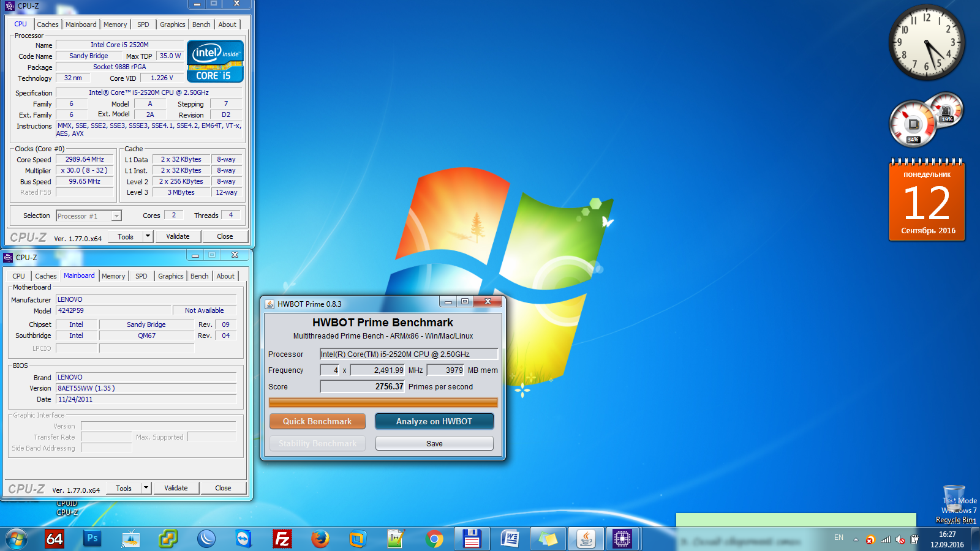Click Validate in the bottom CPU-Z window

pos(176,488)
